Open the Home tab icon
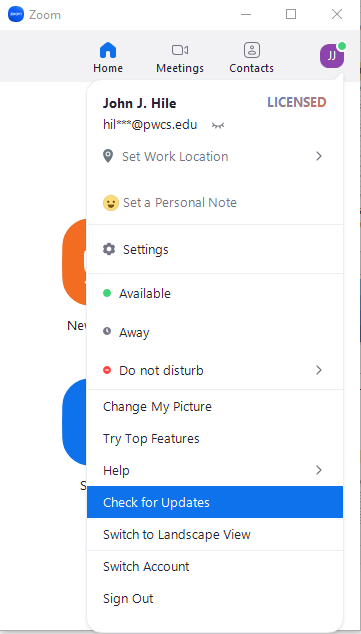The image size is (361, 634). click(x=108, y=50)
